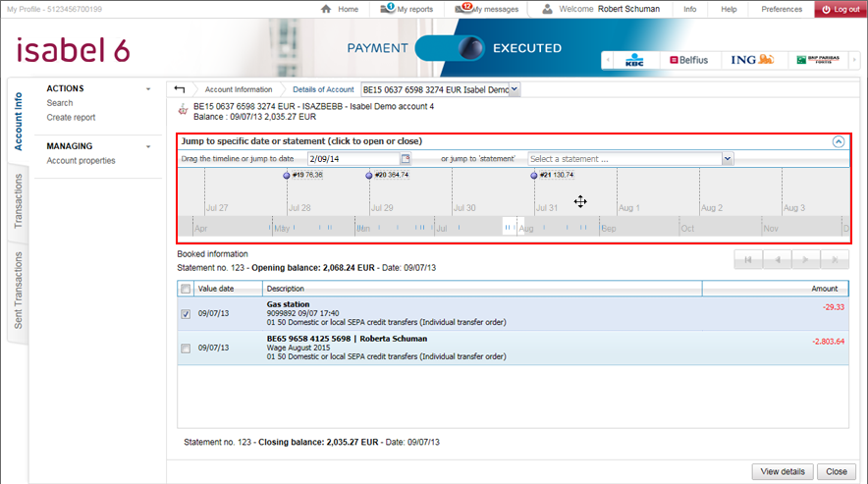This screenshot has width=868, height=484.
Task: Open My reports icon with badge
Action: [x=387, y=8]
